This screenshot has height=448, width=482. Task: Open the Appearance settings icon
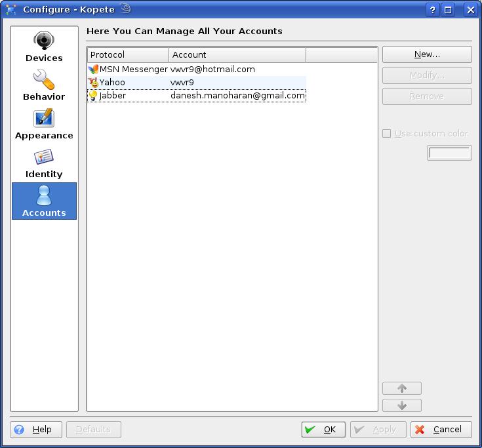tap(44, 119)
